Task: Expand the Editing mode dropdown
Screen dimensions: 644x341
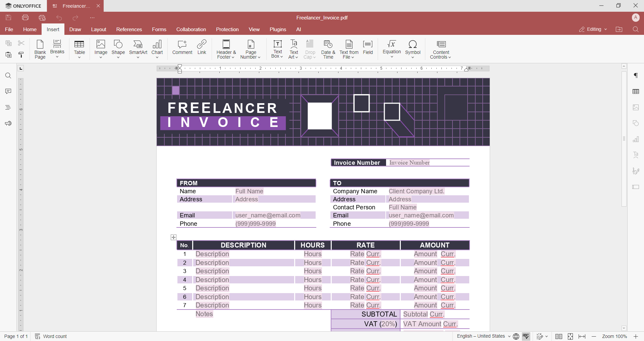Action: [x=593, y=29]
